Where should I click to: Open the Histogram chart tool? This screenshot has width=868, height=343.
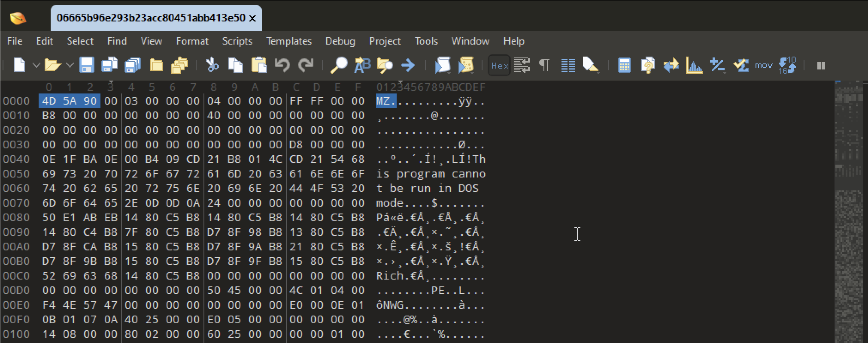pyautogui.click(x=694, y=65)
